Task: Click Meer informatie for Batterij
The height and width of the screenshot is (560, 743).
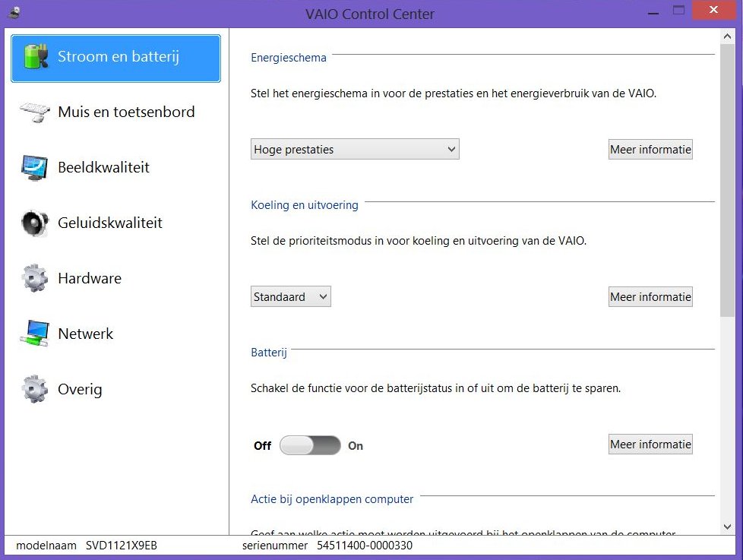Action: [650, 444]
